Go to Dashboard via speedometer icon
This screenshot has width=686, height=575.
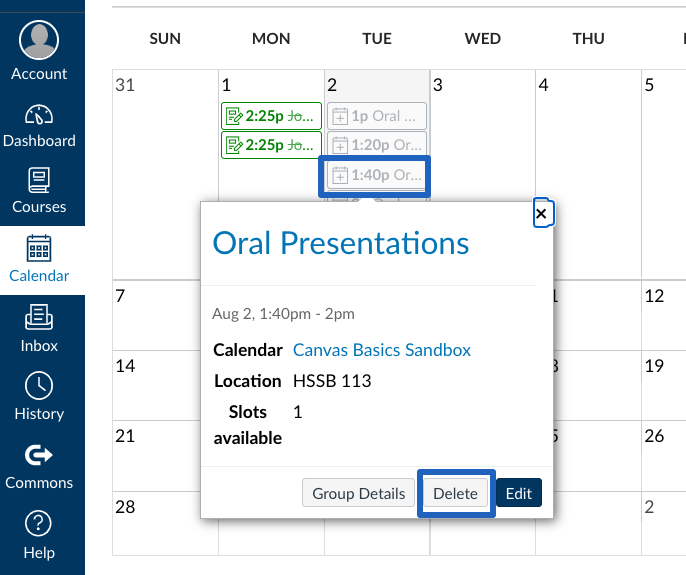tap(39, 115)
